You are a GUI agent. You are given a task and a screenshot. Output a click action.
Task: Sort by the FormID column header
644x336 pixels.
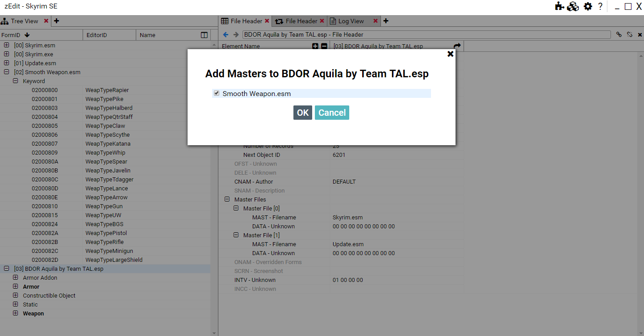(x=42, y=35)
